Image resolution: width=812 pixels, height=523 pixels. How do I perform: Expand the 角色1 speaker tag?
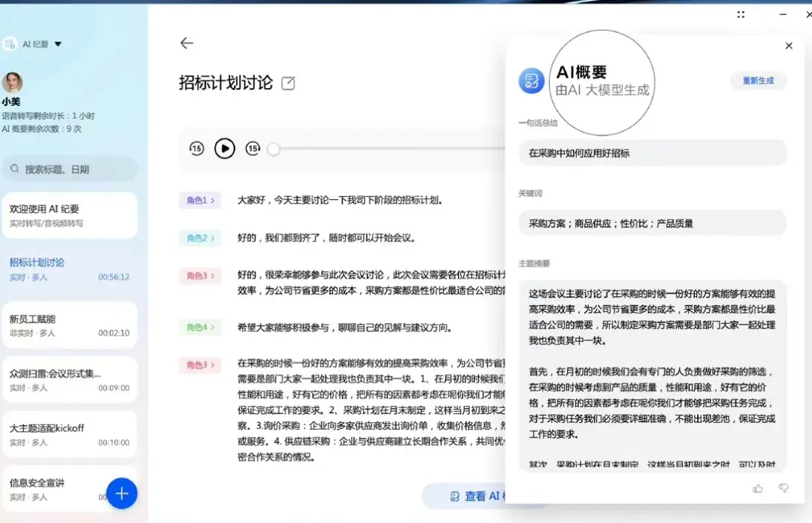click(201, 201)
